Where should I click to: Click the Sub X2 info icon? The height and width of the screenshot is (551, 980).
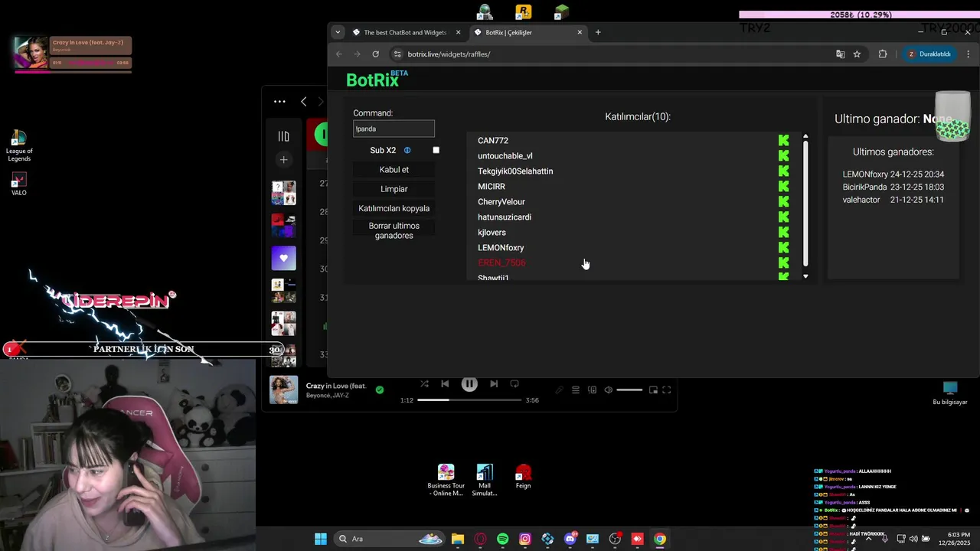tap(407, 150)
